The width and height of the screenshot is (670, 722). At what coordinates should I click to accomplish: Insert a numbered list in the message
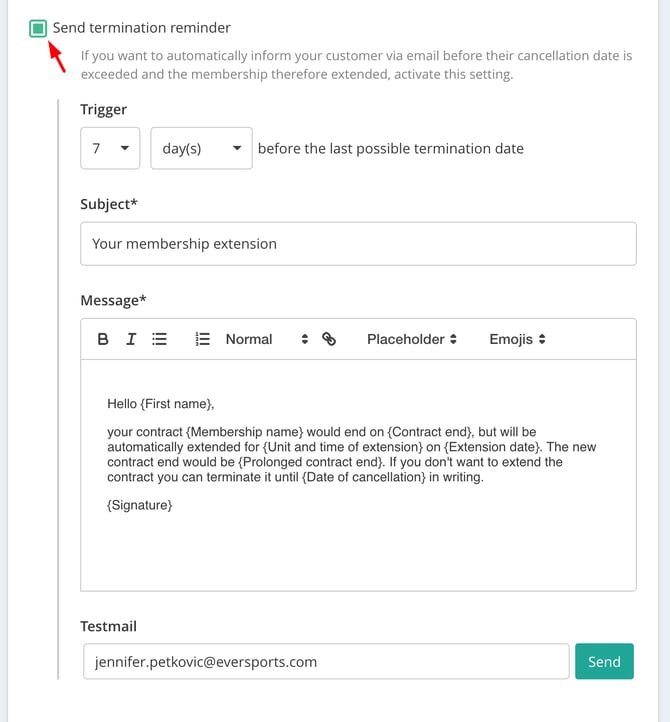pos(202,339)
